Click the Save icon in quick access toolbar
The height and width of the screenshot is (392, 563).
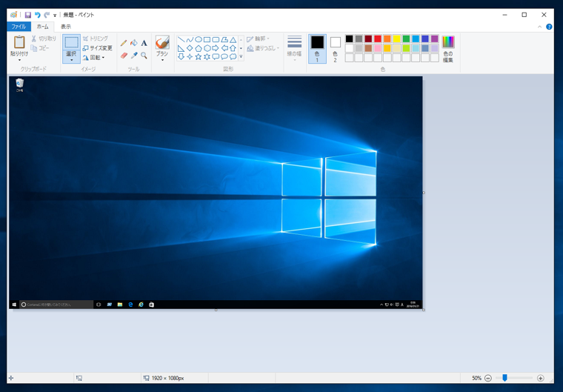(27, 15)
